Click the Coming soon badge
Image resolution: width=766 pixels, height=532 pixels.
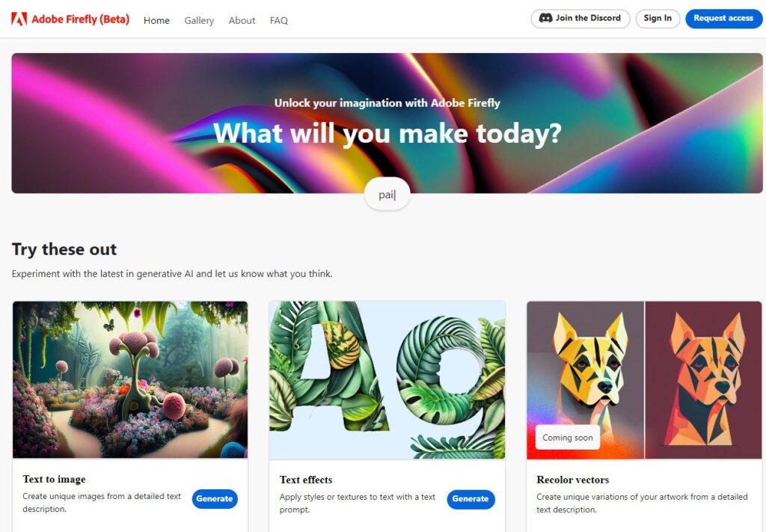tap(567, 438)
